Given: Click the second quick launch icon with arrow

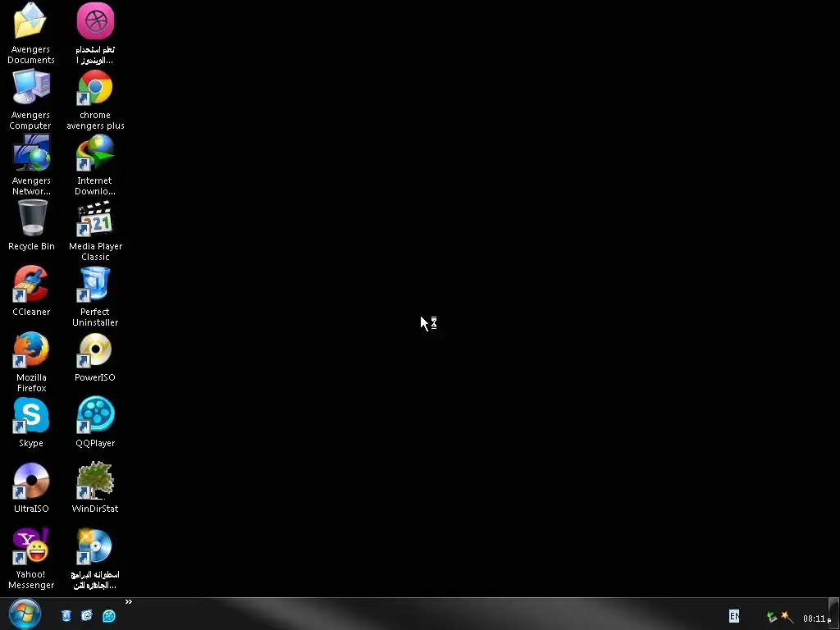Looking at the screenshot, I should [87, 615].
